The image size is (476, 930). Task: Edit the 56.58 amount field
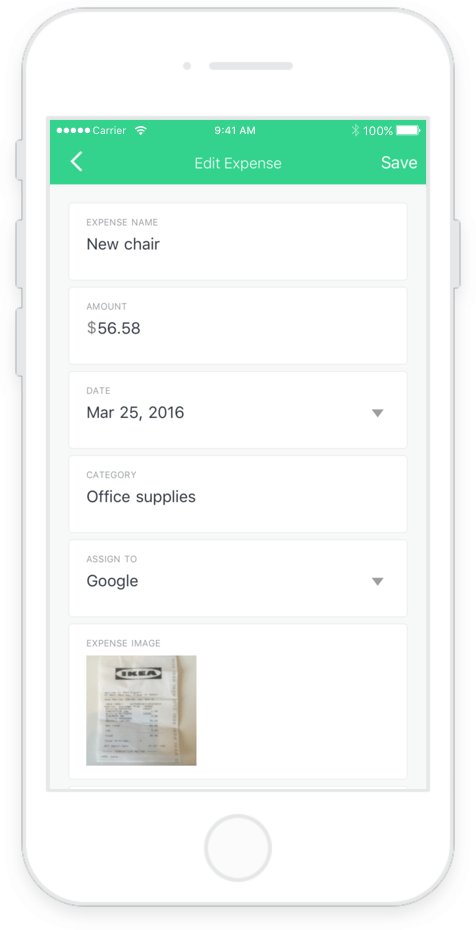click(238, 326)
